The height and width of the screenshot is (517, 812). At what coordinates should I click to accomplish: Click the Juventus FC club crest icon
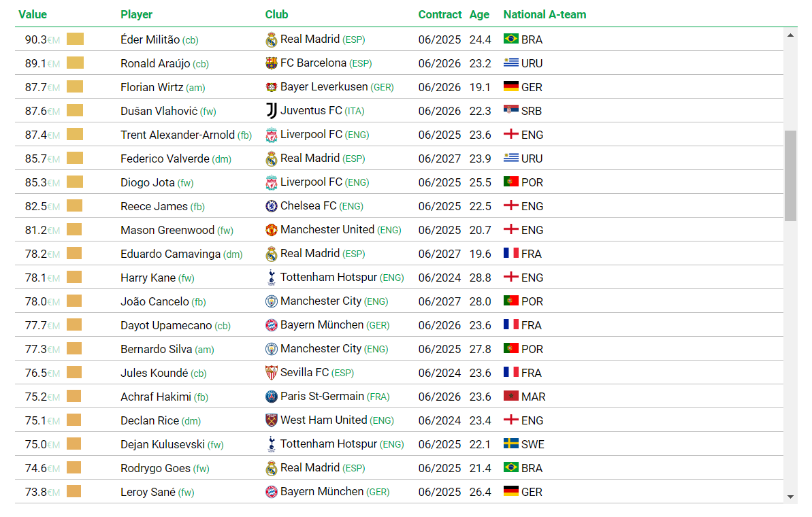coord(272,111)
